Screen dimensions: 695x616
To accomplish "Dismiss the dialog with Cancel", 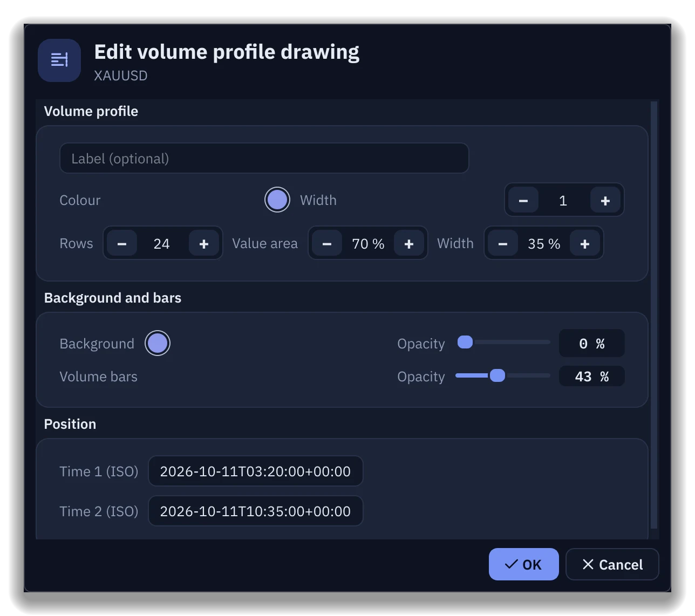I will [x=612, y=564].
